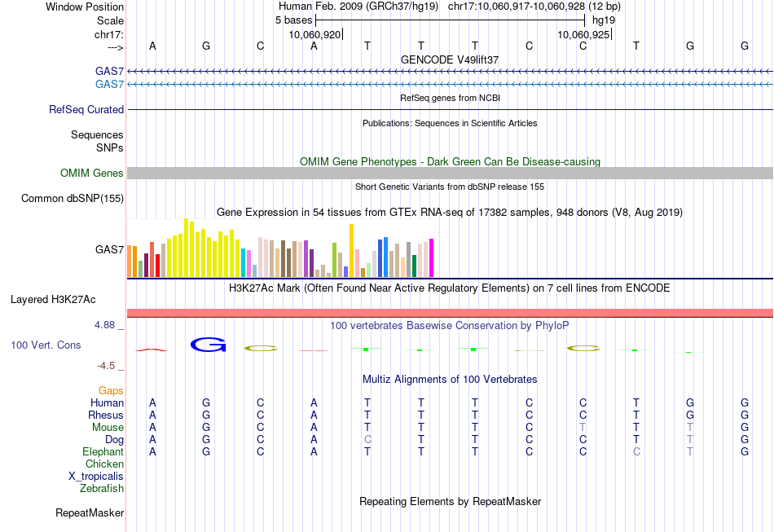This screenshot has height=532, width=774.
Task: Click the Scale label
Action: click(x=111, y=20)
